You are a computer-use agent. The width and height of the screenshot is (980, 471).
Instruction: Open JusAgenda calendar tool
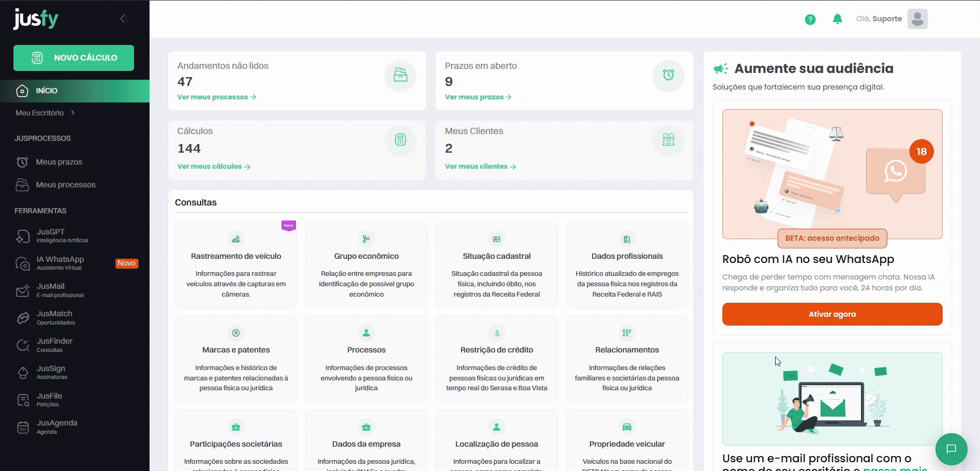56,427
